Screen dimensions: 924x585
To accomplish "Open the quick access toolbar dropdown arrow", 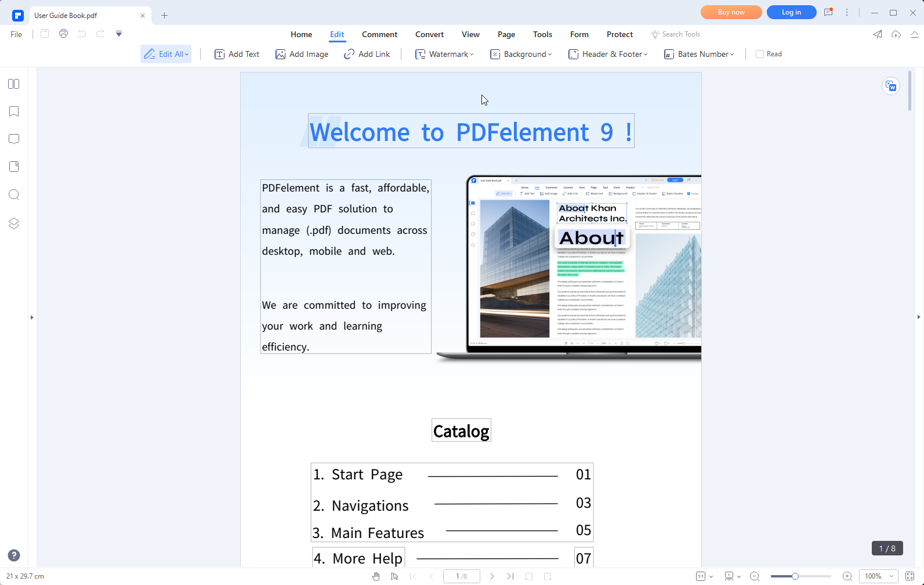I will [119, 34].
